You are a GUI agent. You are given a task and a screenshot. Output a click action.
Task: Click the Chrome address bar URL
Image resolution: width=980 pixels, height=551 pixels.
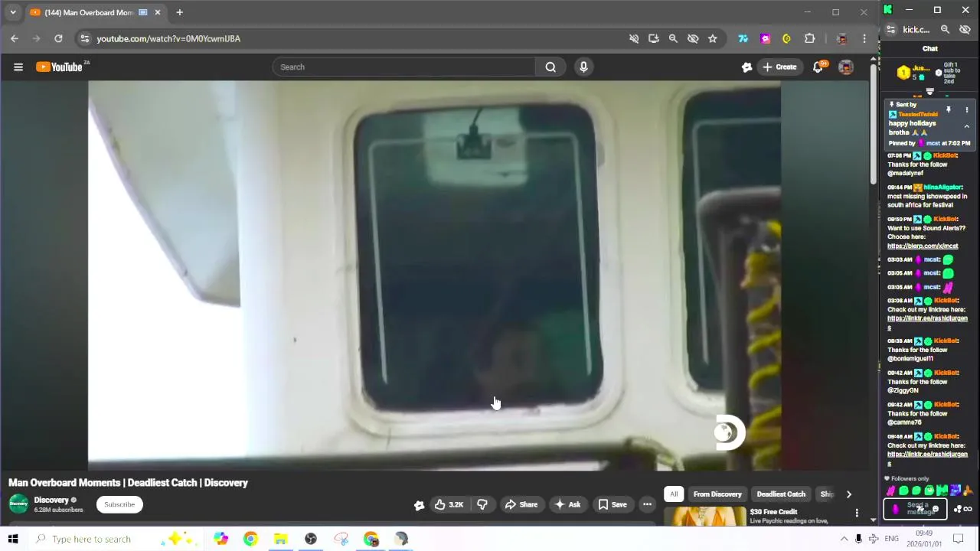(168, 38)
